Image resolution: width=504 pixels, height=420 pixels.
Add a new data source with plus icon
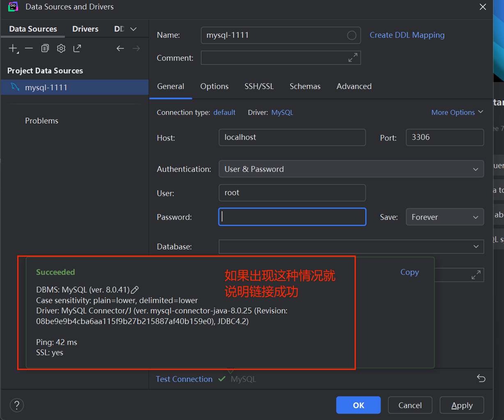point(13,48)
